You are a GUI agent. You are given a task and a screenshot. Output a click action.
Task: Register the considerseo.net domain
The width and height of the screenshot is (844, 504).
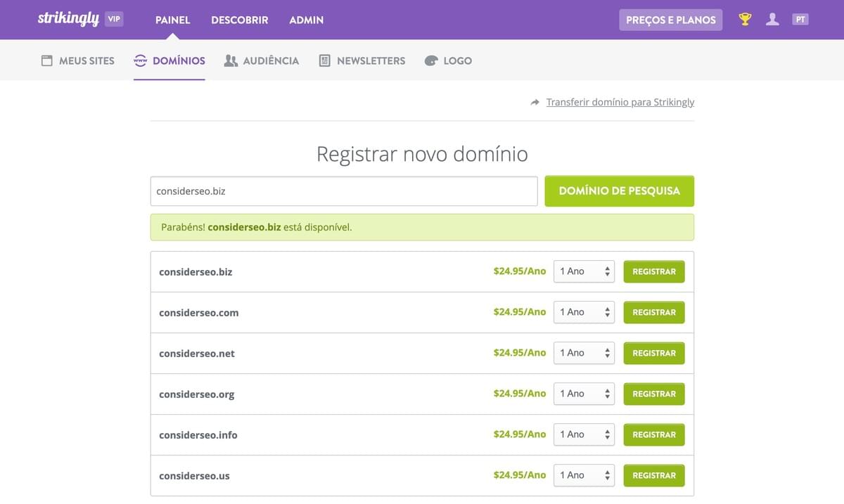point(654,353)
